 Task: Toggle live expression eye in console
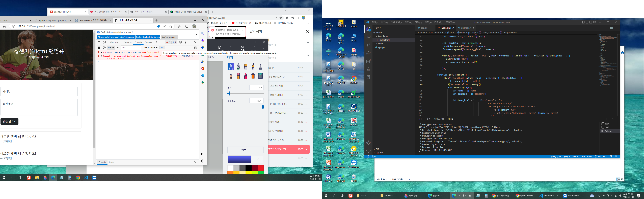118,48
